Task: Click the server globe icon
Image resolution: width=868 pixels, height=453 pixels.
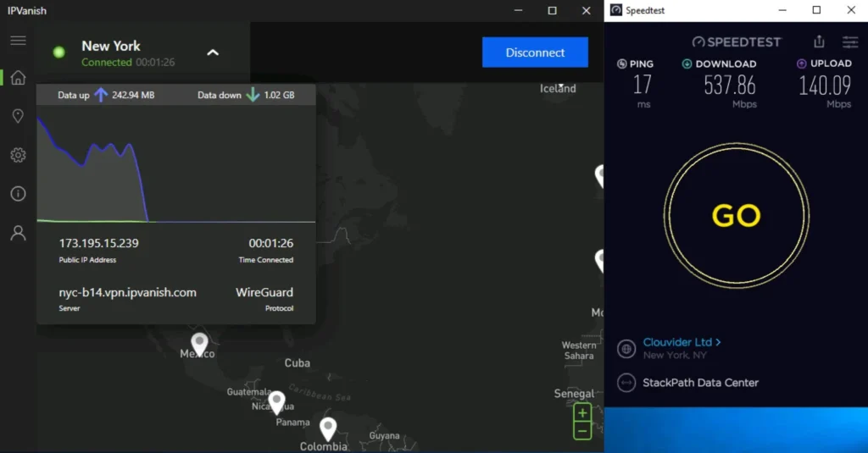Action: tap(626, 349)
